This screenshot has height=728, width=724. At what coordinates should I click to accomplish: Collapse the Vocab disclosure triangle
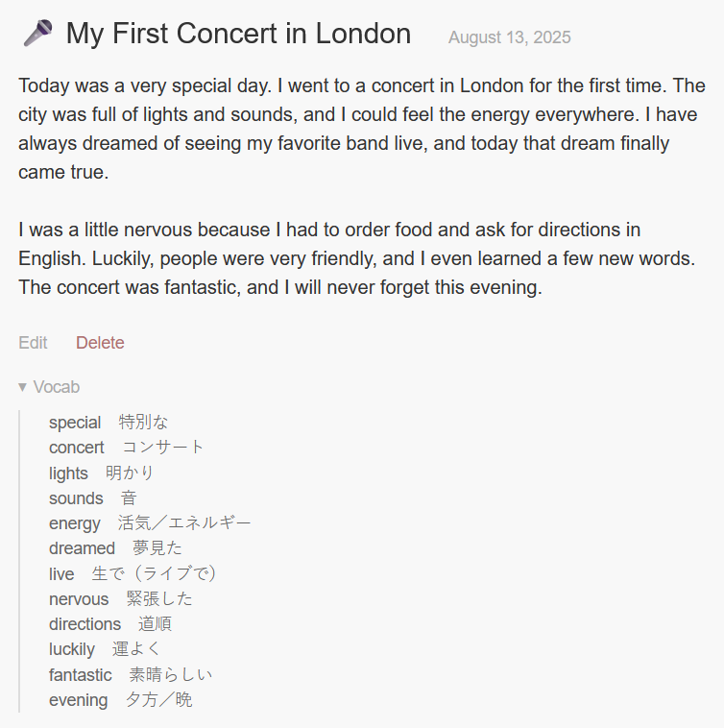[22, 387]
